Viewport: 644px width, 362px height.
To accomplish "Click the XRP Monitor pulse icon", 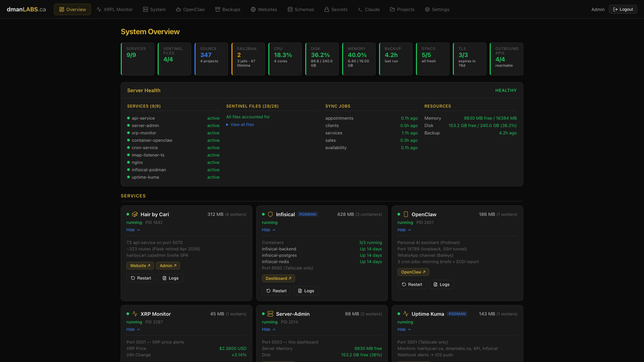I will [135, 314].
